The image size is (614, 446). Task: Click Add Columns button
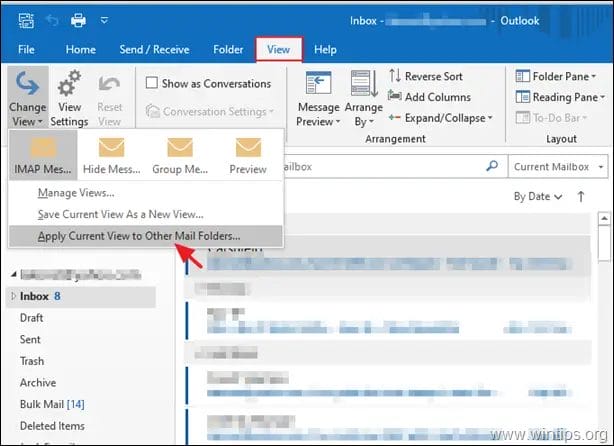(x=429, y=97)
